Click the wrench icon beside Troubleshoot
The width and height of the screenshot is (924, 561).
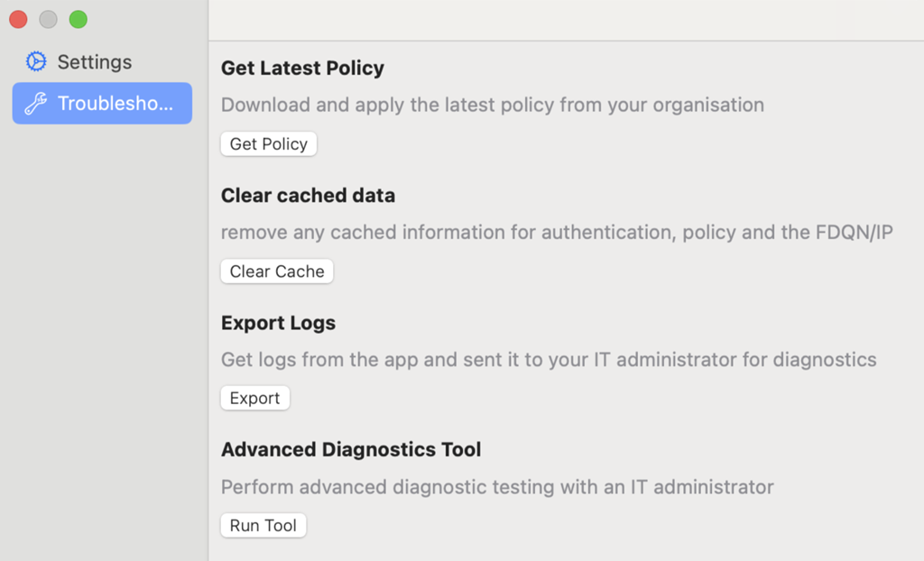coord(35,104)
